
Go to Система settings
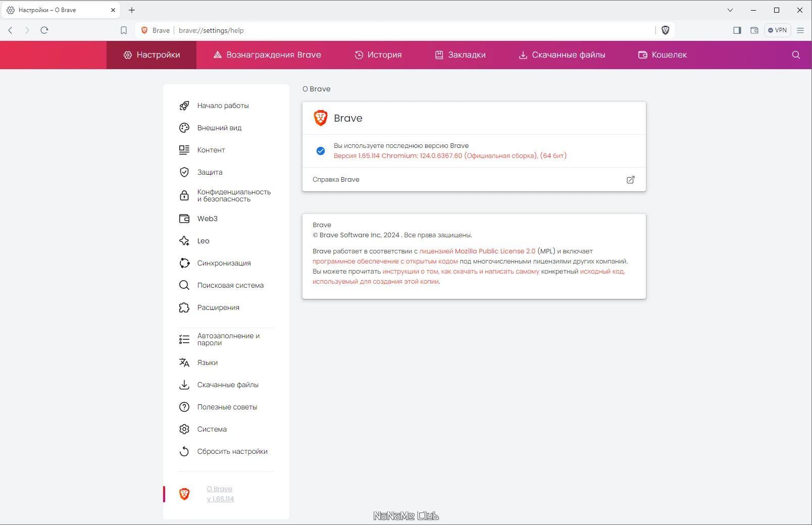click(212, 429)
